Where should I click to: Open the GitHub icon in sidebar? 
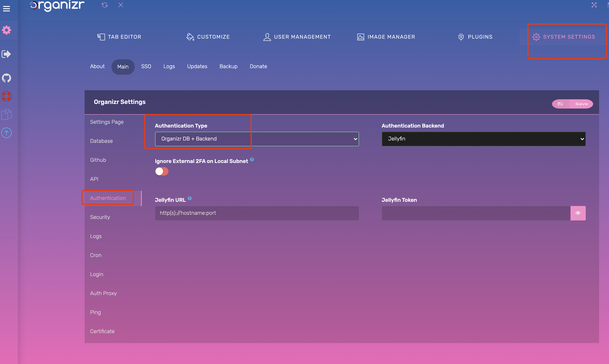click(7, 78)
